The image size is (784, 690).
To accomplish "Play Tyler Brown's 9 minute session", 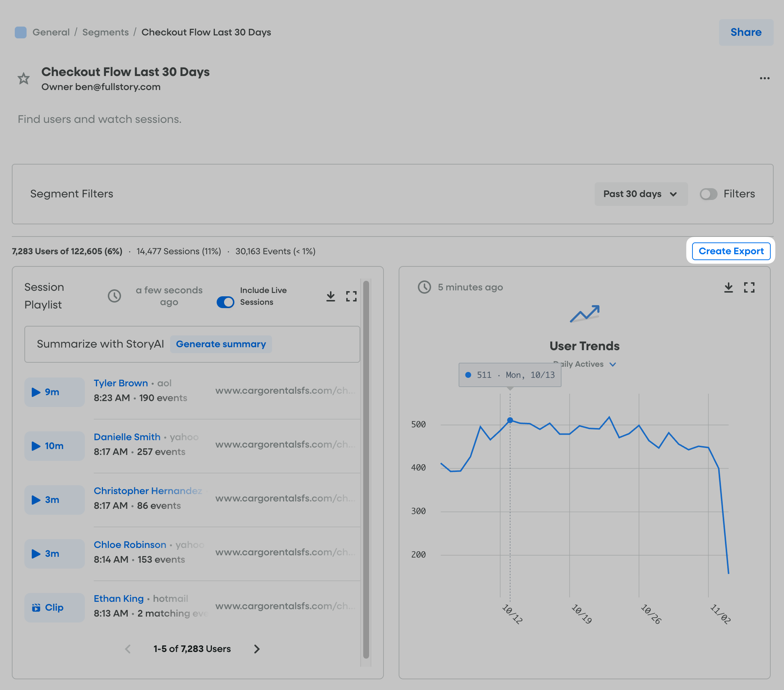I will pyautogui.click(x=54, y=392).
